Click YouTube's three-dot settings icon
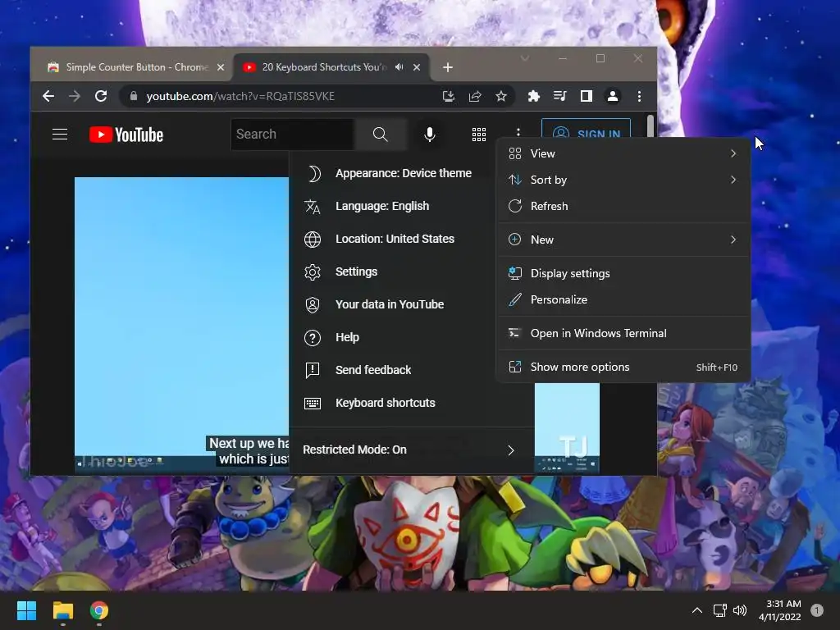Screen dimensions: 840x630 (518, 132)
